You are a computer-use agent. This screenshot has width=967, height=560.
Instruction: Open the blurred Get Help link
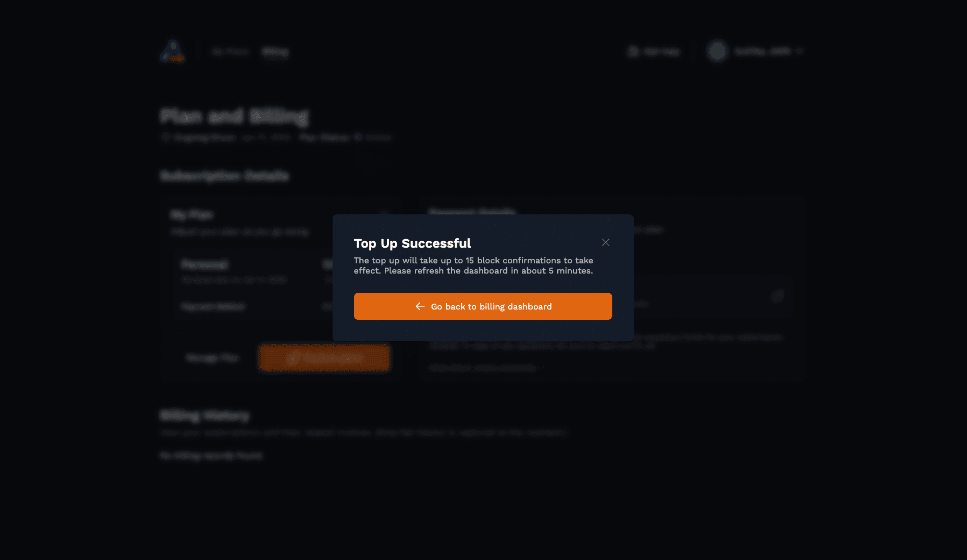pyautogui.click(x=661, y=51)
